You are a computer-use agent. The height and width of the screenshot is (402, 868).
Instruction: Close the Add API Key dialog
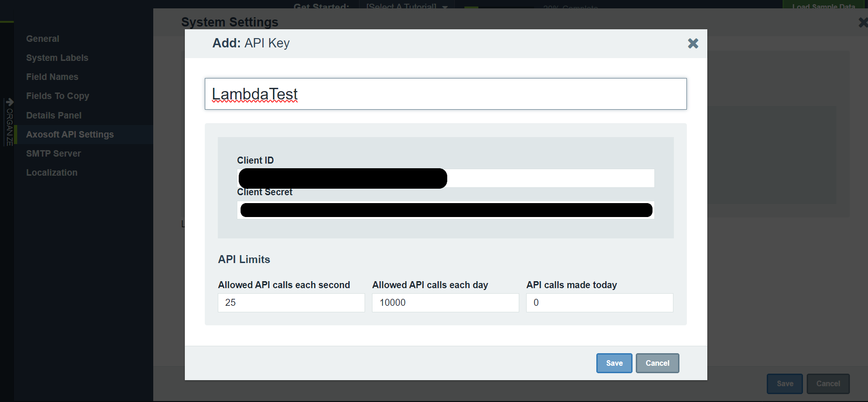coord(692,43)
